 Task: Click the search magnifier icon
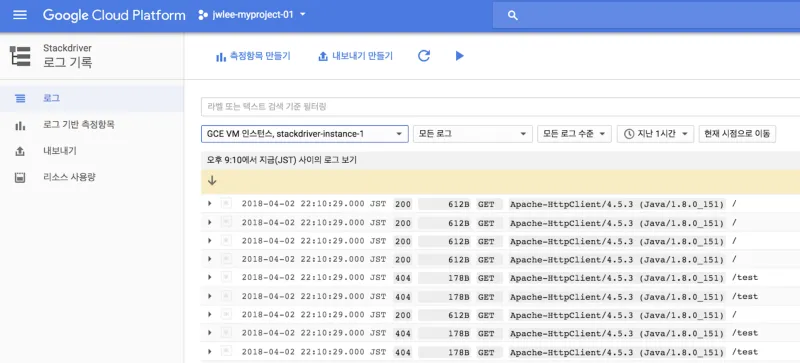pyautogui.click(x=513, y=15)
